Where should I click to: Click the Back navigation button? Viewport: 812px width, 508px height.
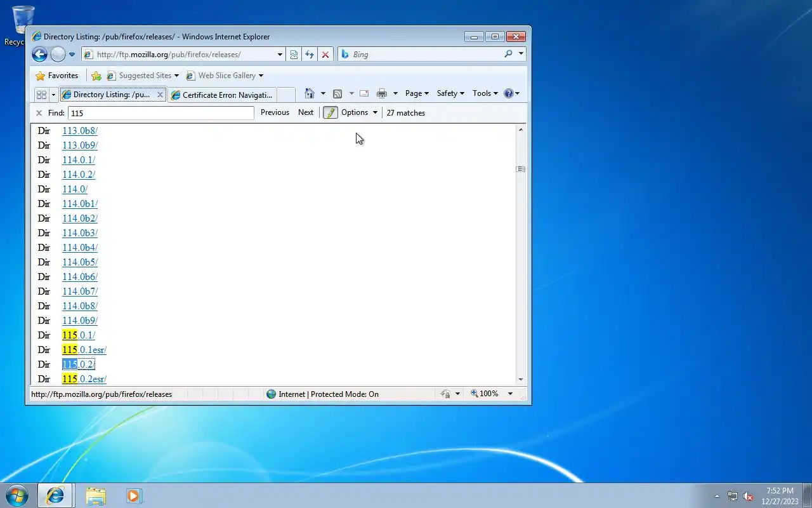click(39, 55)
